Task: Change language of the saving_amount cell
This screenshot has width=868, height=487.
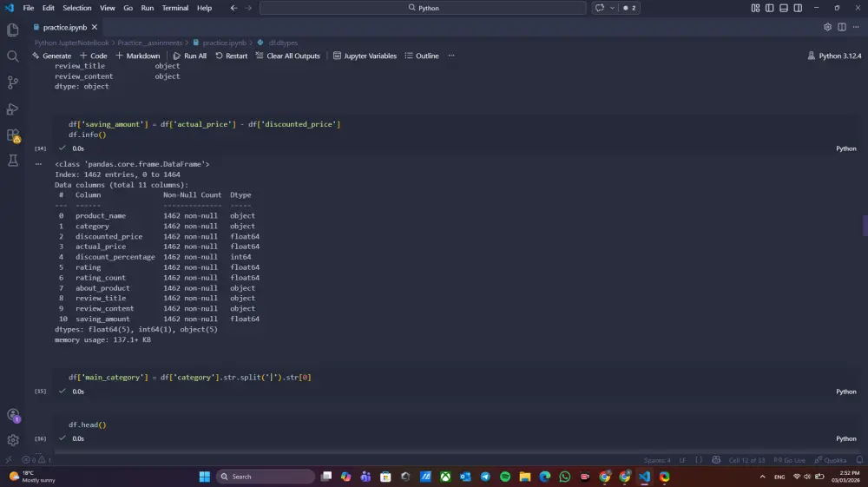Action: [x=845, y=148]
